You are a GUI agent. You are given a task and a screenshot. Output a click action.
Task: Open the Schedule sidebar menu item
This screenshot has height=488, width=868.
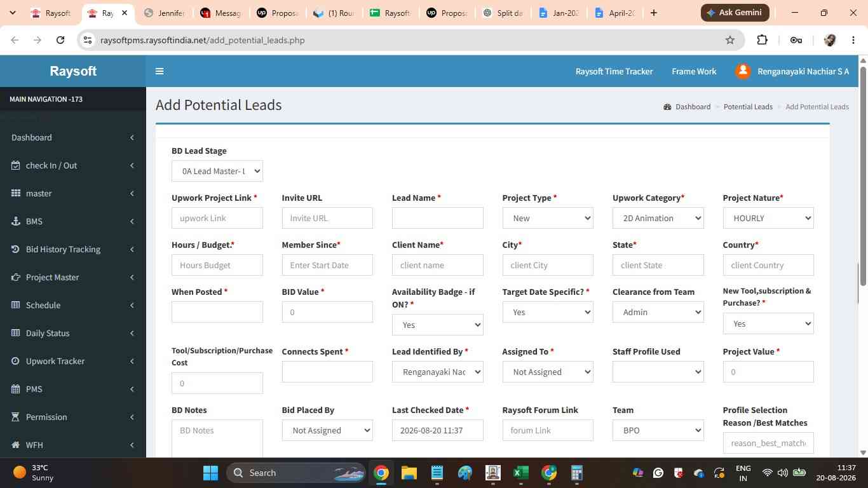pos(73,305)
